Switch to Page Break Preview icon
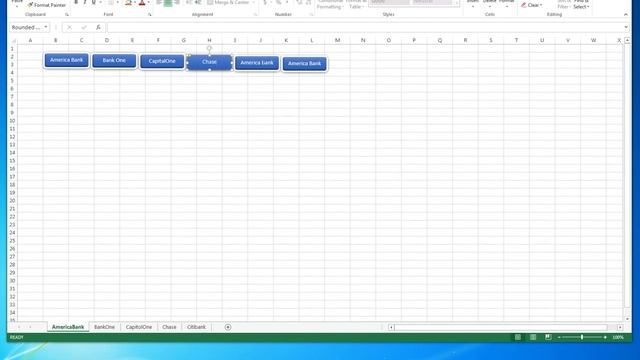The image size is (640, 360). pos(548,337)
